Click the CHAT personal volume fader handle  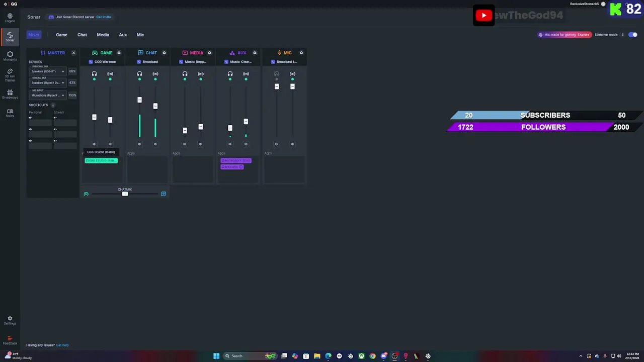(x=139, y=100)
